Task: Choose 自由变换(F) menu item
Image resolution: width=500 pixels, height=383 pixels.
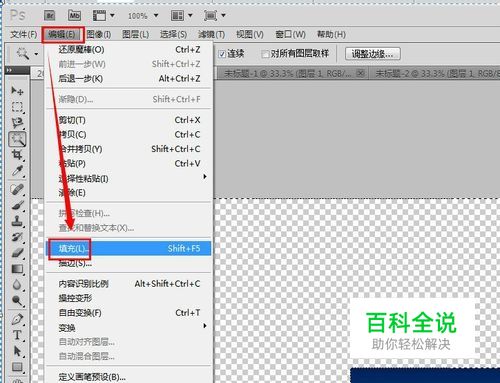Action: [x=129, y=313]
